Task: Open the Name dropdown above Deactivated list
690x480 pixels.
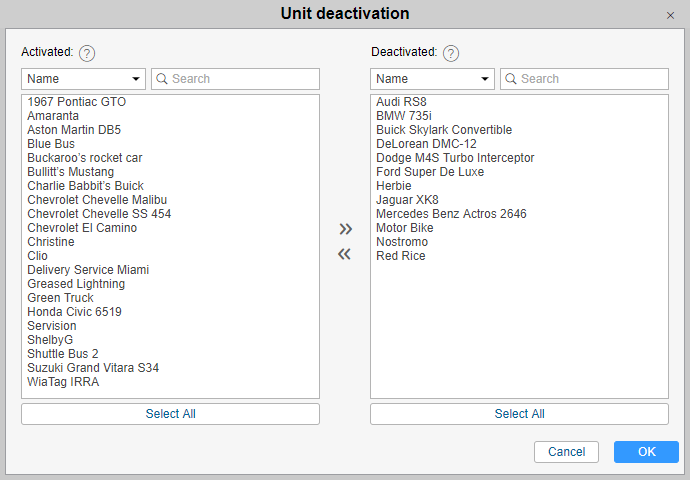Action: coord(433,79)
